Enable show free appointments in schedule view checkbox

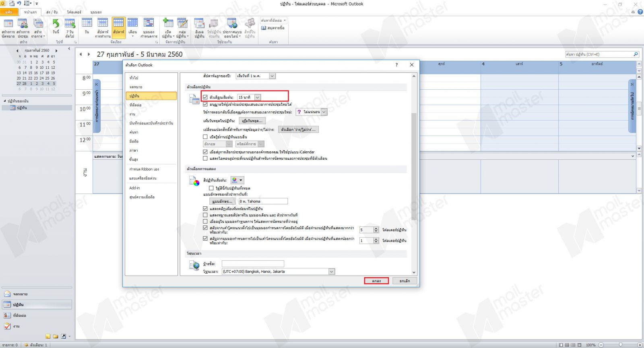205,222
